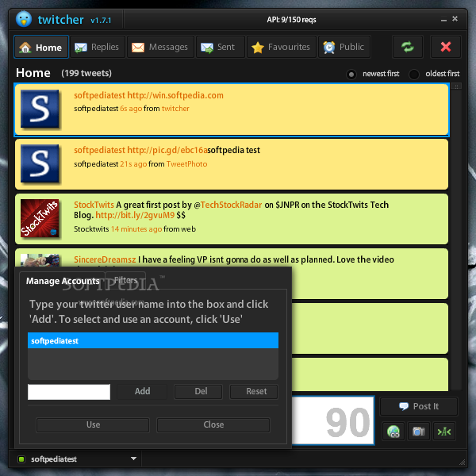Screen dimensions: 476x476
Task: Click the API 9/150 reqs counter
Action: click(291, 20)
